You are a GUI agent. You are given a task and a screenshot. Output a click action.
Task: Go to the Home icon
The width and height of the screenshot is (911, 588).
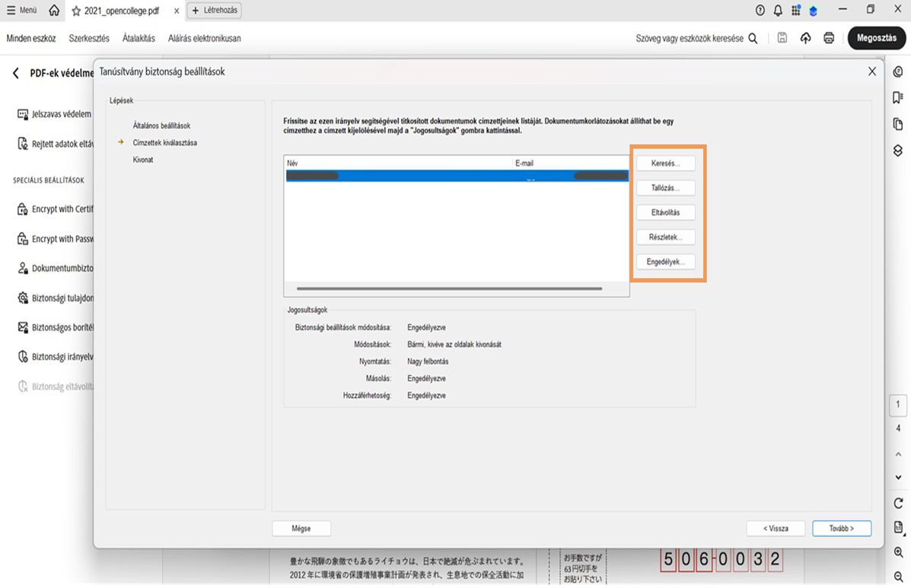click(x=54, y=10)
